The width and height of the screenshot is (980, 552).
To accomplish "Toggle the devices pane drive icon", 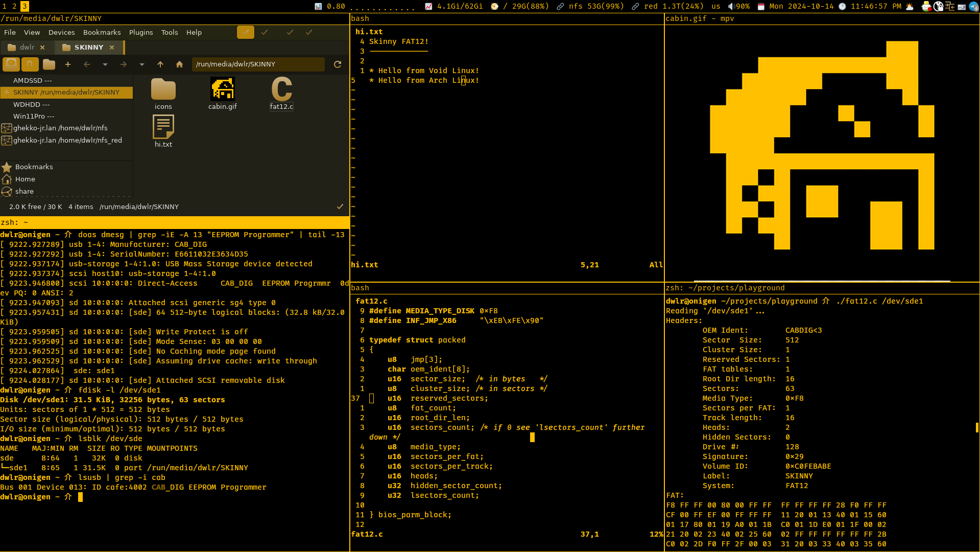I will click(11, 64).
